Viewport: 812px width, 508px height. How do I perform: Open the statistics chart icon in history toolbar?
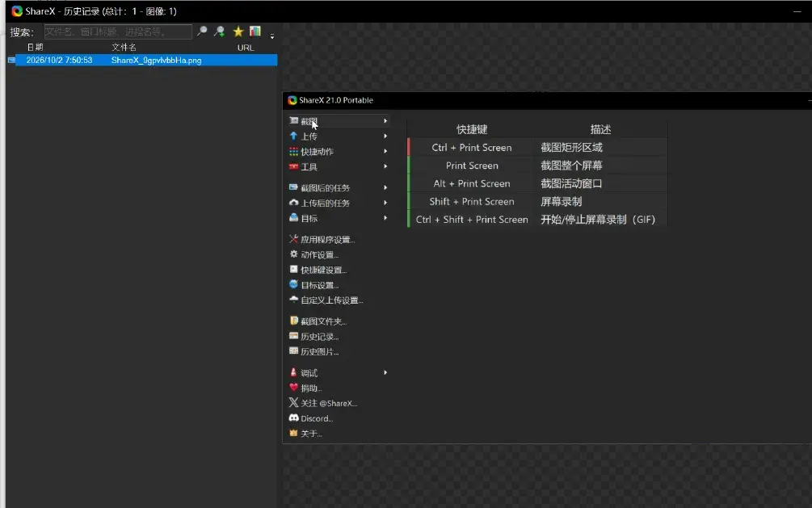coord(255,31)
